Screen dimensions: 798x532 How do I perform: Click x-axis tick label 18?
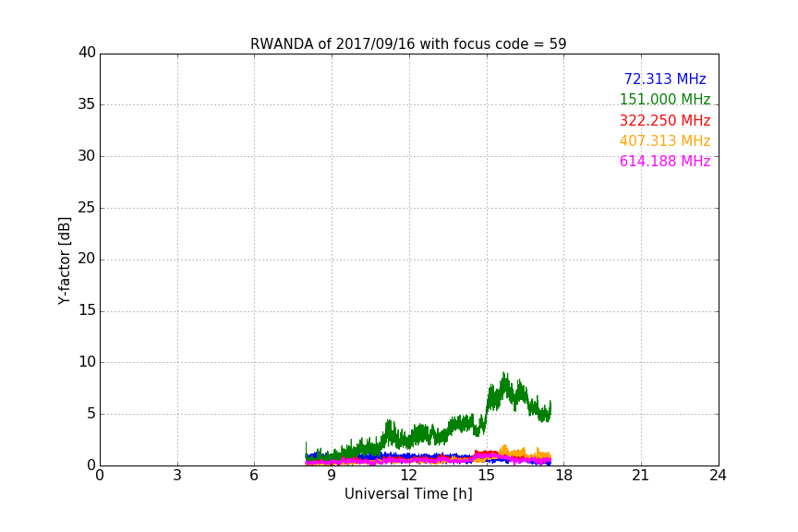[x=564, y=476]
